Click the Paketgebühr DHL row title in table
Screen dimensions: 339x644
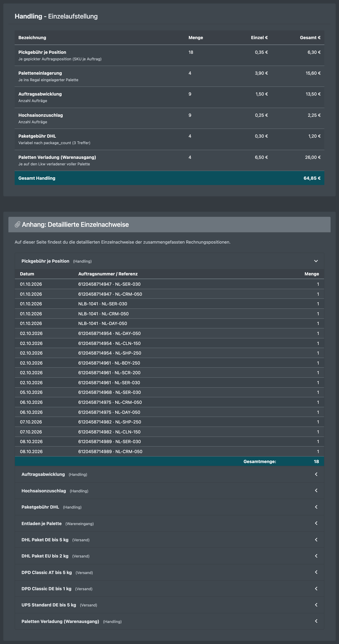[x=37, y=136]
